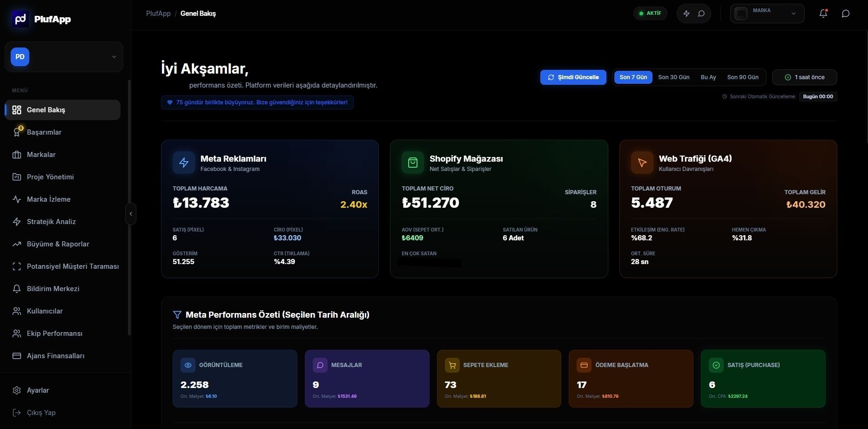Image resolution: width=868 pixels, height=429 pixels.
Task: Click the Stratejik Analiz lightning icon
Action: pyautogui.click(x=17, y=222)
